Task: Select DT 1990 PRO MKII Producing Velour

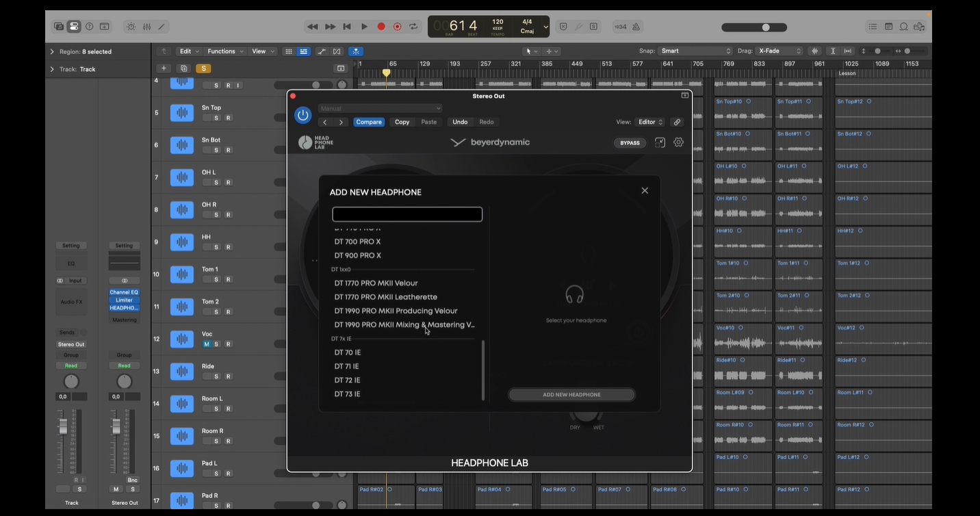Action: click(396, 311)
